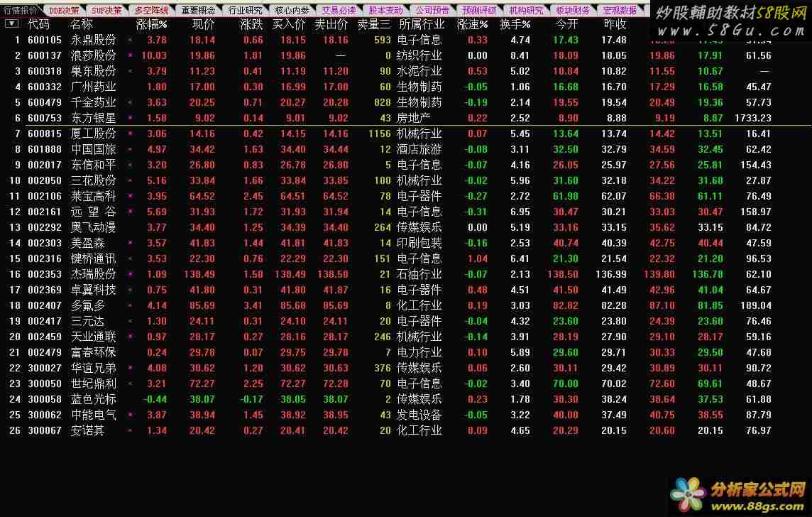Select the 交易必读 tab
The height and width of the screenshot is (517, 812).
[339, 10]
